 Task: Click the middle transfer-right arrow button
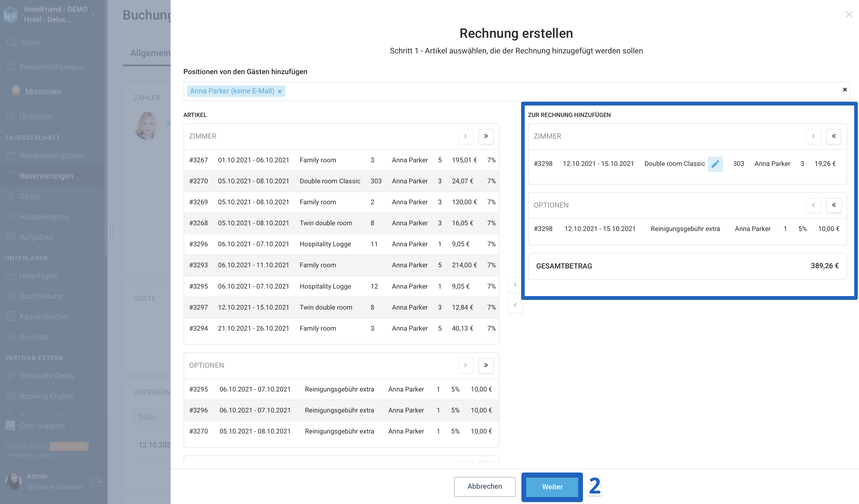point(515,285)
